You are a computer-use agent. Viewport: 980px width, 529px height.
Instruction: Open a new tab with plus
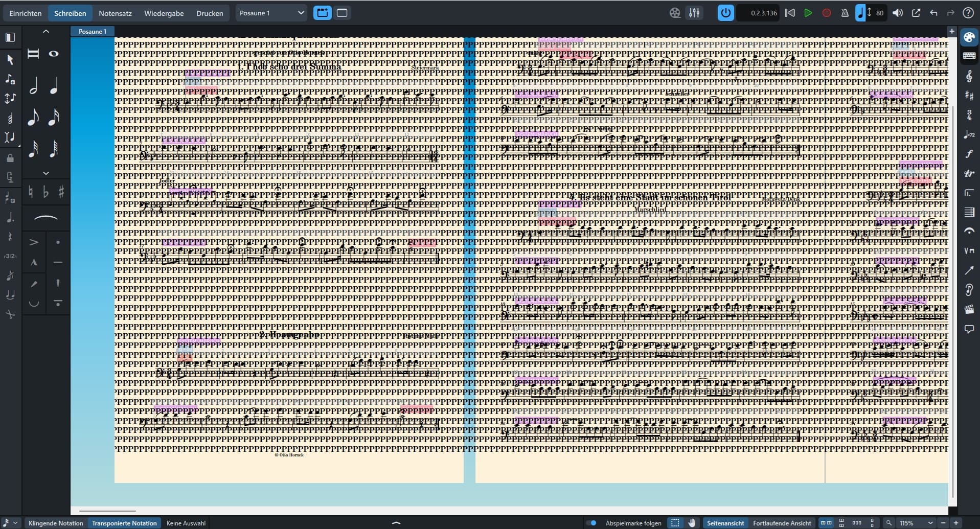pyautogui.click(x=952, y=31)
